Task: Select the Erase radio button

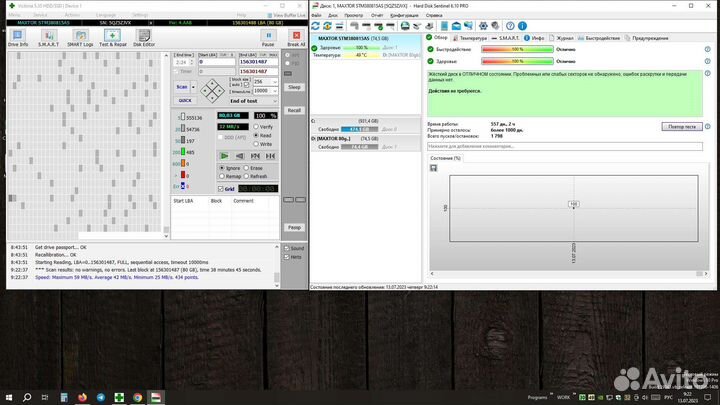Action: [x=247, y=168]
